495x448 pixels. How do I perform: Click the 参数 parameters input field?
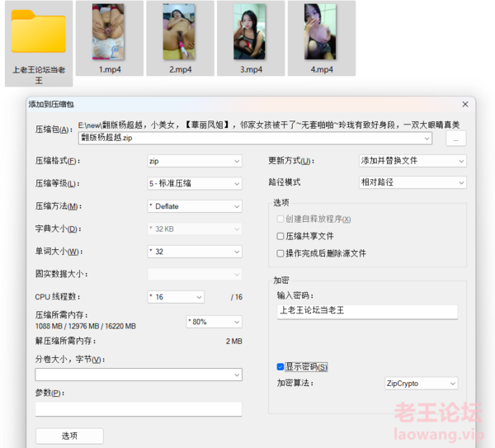coord(139,409)
